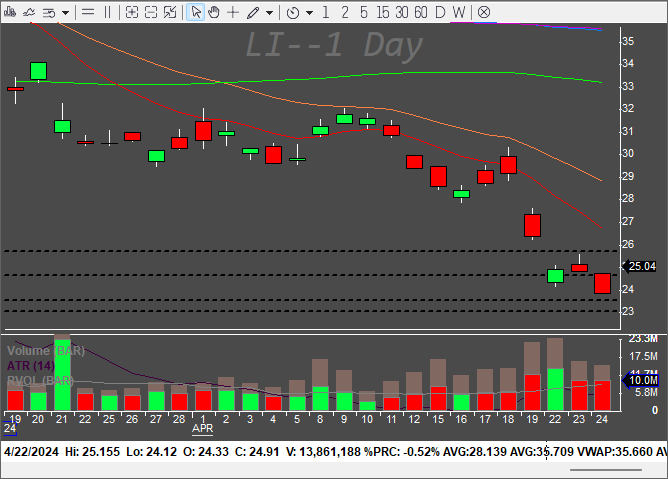Expand the drawing tools dropdown arrow
The height and width of the screenshot is (479, 668).
coord(269,13)
